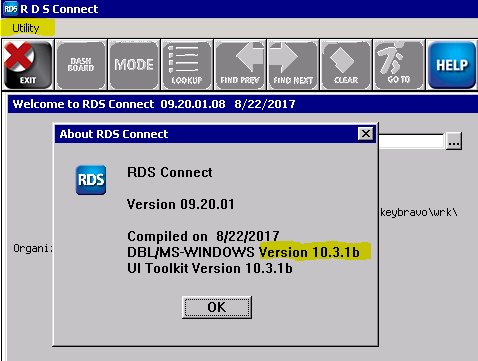478x361 pixels.
Task: Click the 'RDS Connect' product name text
Action: coord(170,173)
